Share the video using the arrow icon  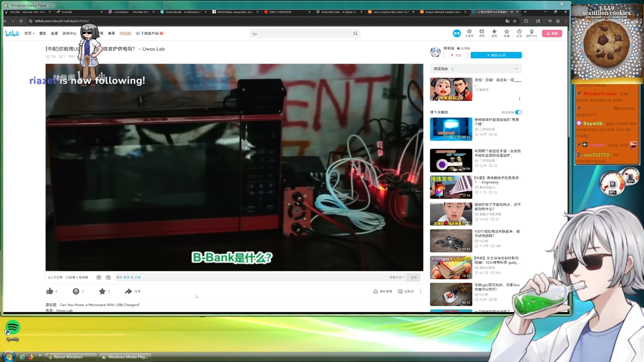tap(128, 291)
